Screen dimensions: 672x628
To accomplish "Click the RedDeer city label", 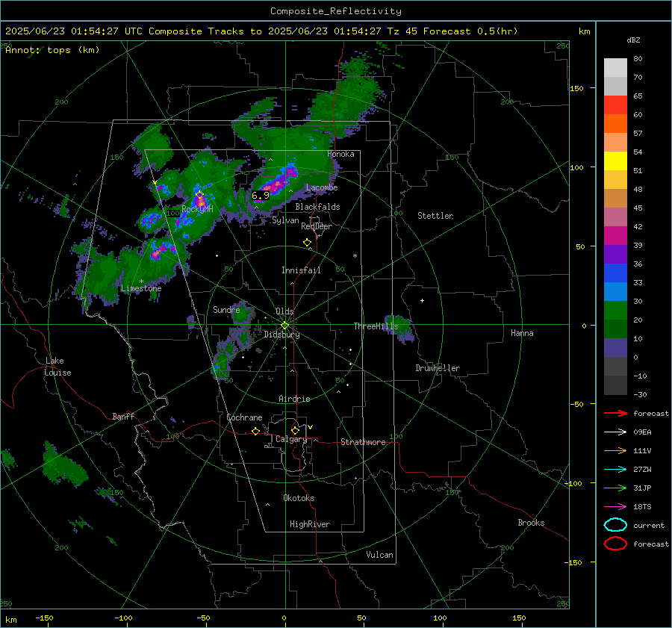I will (317, 226).
